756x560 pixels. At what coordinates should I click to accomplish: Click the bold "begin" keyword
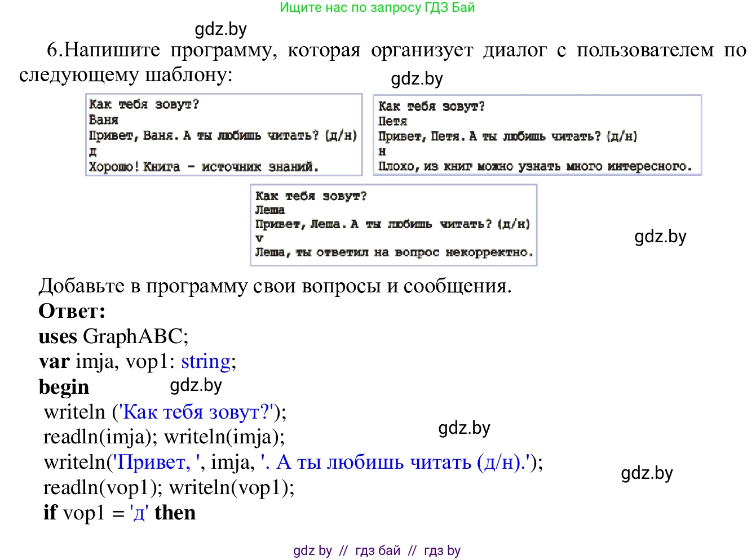pyautogui.click(x=64, y=387)
